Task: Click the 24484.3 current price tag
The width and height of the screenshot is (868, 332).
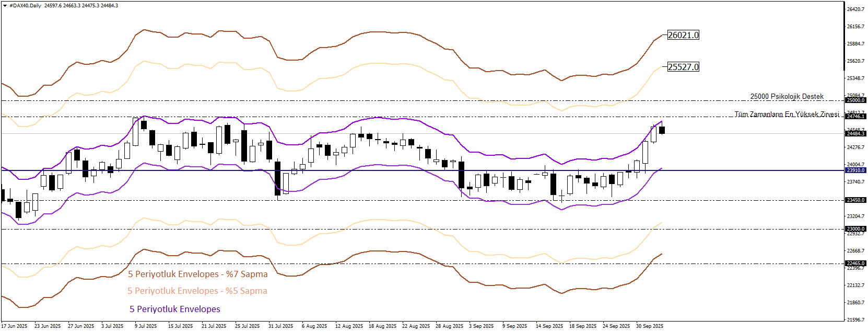Action: tap(855, 134)
